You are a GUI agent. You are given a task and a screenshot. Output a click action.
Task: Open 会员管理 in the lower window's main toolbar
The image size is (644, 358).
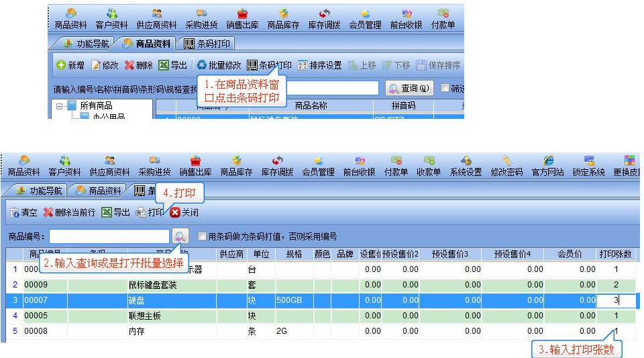[x=318, y=166]
